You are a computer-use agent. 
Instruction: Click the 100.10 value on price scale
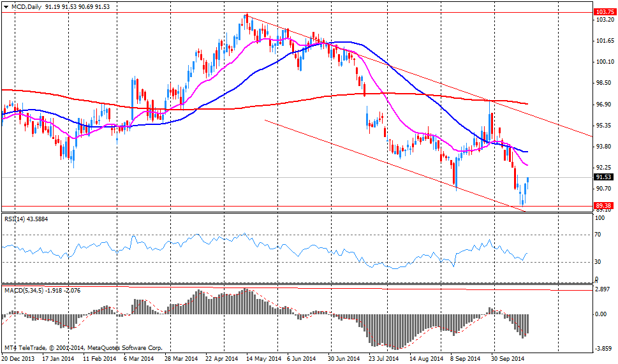click(x=603, y=62)
